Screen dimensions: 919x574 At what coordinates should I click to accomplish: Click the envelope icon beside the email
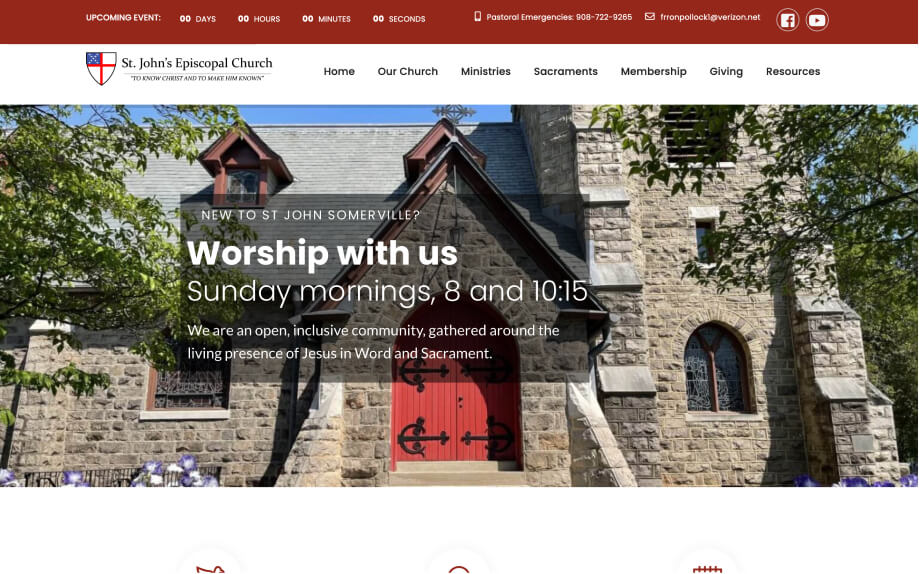point(650,16)
